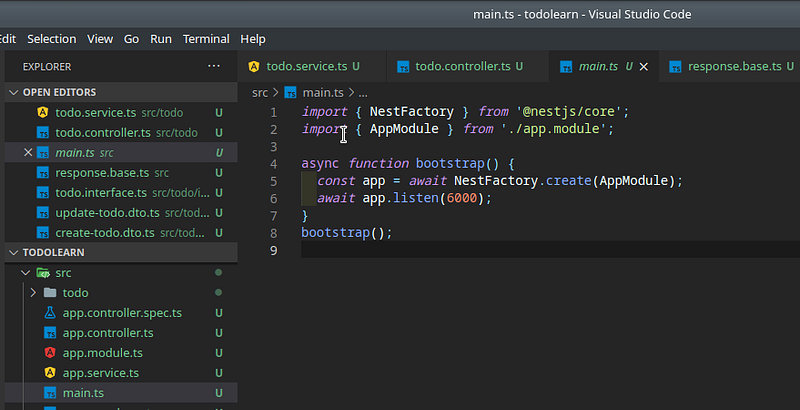Open the View menu

point(100,39)
